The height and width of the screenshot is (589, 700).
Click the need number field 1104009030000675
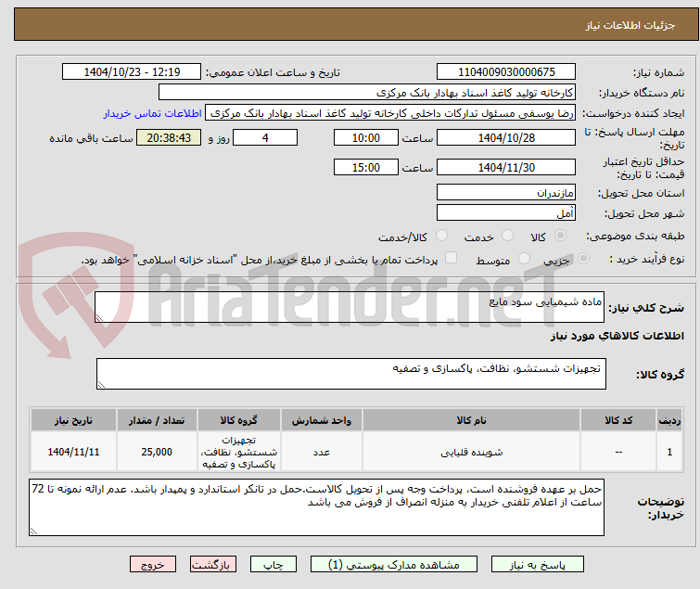click(506, 72)
